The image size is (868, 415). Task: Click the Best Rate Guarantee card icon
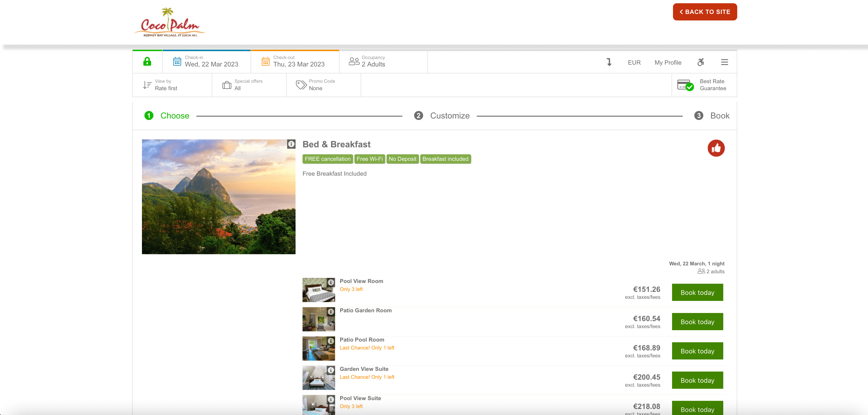coord(685,85)
